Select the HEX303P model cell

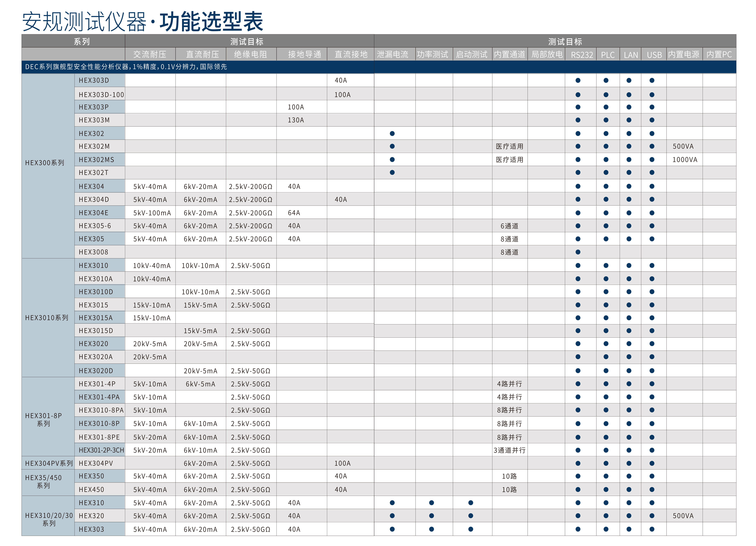(100, 107)
